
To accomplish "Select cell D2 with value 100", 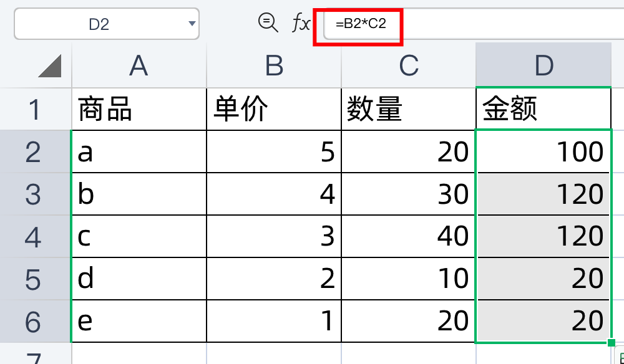I will [x=544, y=152].
